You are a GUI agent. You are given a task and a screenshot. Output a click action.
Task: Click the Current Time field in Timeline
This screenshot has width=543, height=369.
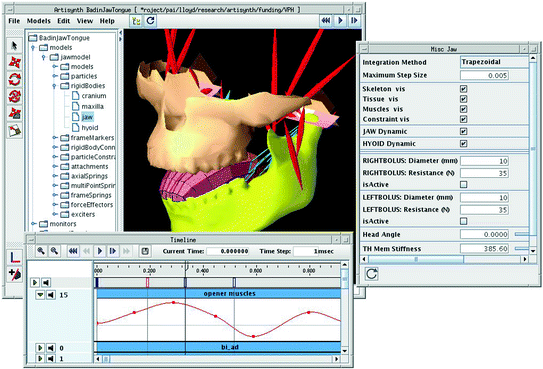click(228, 251)
